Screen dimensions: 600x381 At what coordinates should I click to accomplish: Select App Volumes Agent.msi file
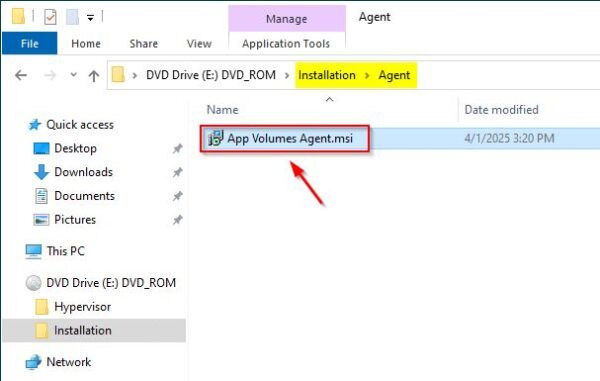[x=290, y=138]
